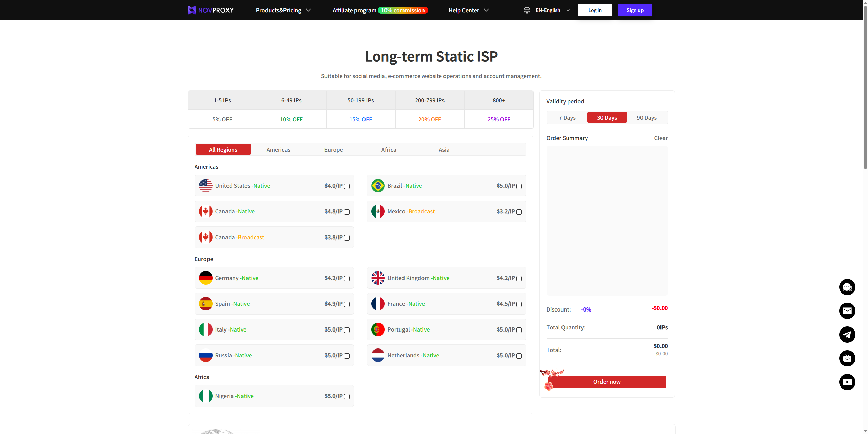Select the 90 Days validity tab

(x=646, y=118)
